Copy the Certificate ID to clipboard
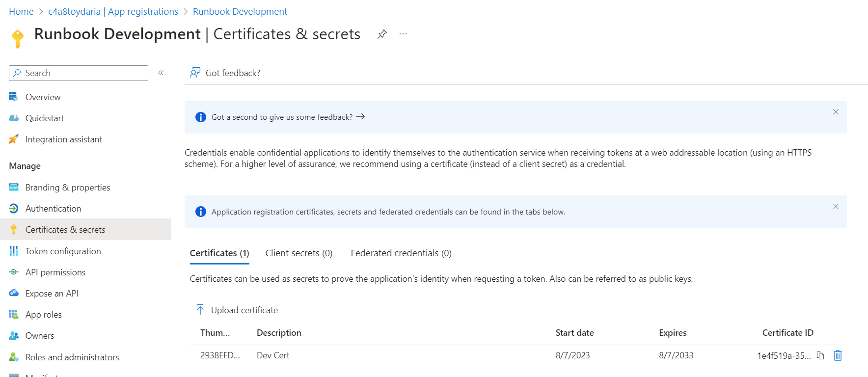 point(820,355)
